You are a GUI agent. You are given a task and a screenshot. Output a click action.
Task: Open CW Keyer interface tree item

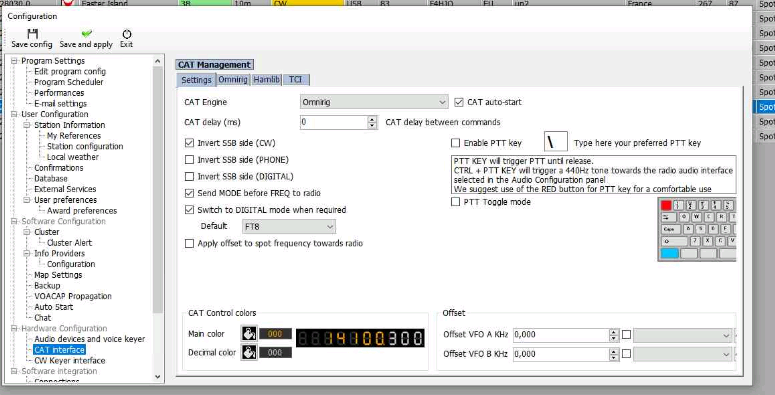pyautogui.click(x=70, y=360)
